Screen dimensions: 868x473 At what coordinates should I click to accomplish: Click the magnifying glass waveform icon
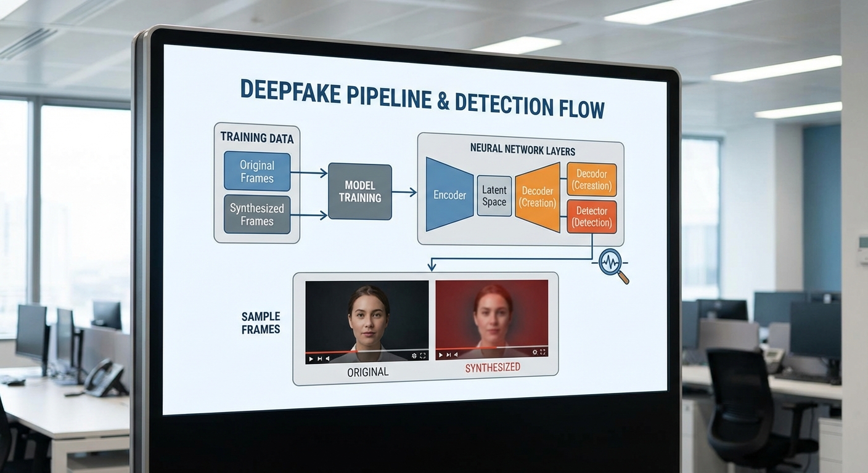click(613, 263)
